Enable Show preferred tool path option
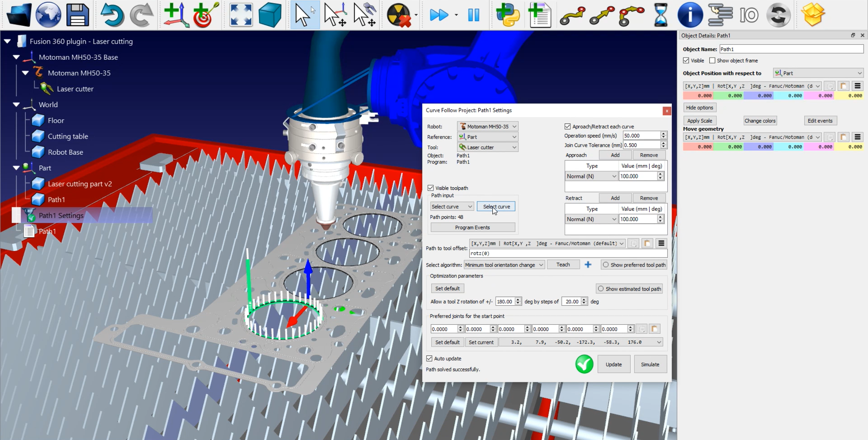The image size is (868, 440). [x=606, y=265]
